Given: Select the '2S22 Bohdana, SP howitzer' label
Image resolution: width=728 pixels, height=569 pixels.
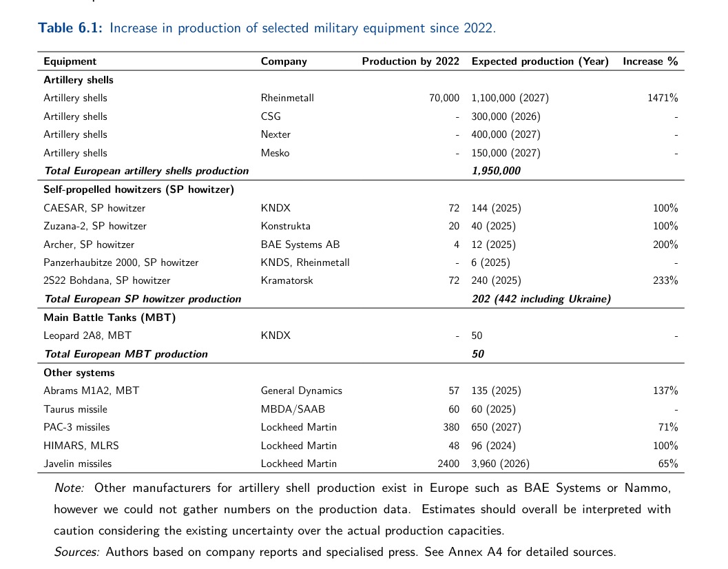Looking at the screenshot, I should [x=107, y=280].
